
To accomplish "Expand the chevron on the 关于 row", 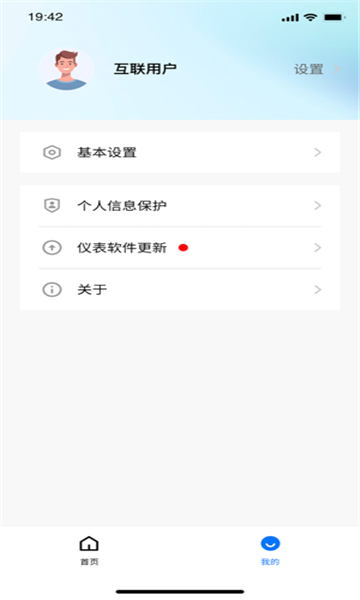I will [317, 290].
